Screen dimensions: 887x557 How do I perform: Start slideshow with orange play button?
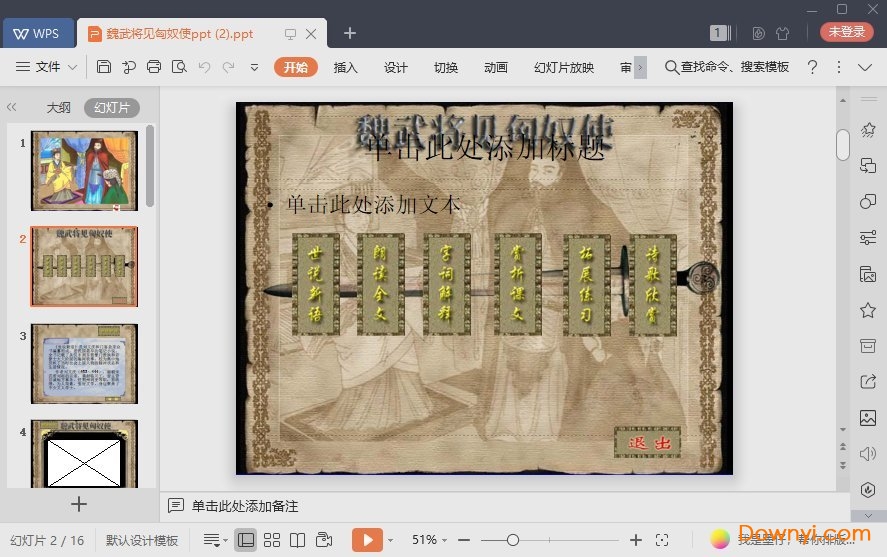click(367, 540)
